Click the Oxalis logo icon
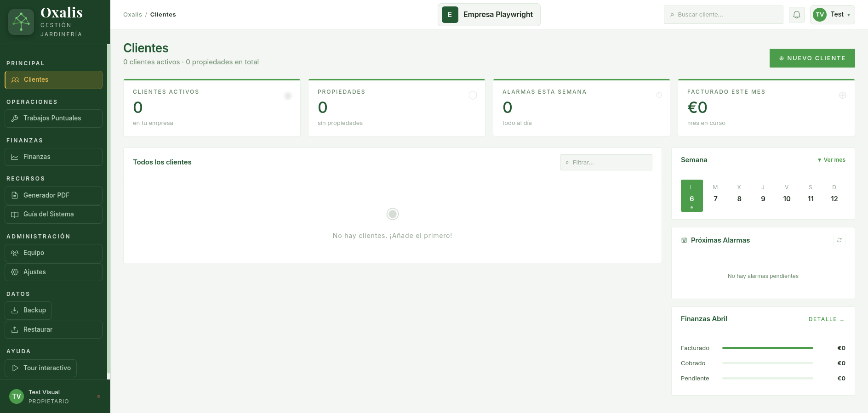Screen dimensions: 868x413 tap(21, 22)
